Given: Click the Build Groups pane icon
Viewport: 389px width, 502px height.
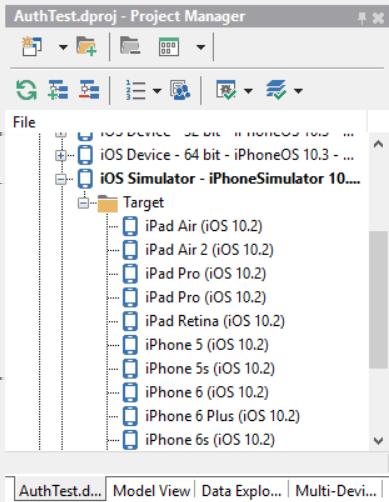Looking at the screenshot, I should tap(180, 90).
